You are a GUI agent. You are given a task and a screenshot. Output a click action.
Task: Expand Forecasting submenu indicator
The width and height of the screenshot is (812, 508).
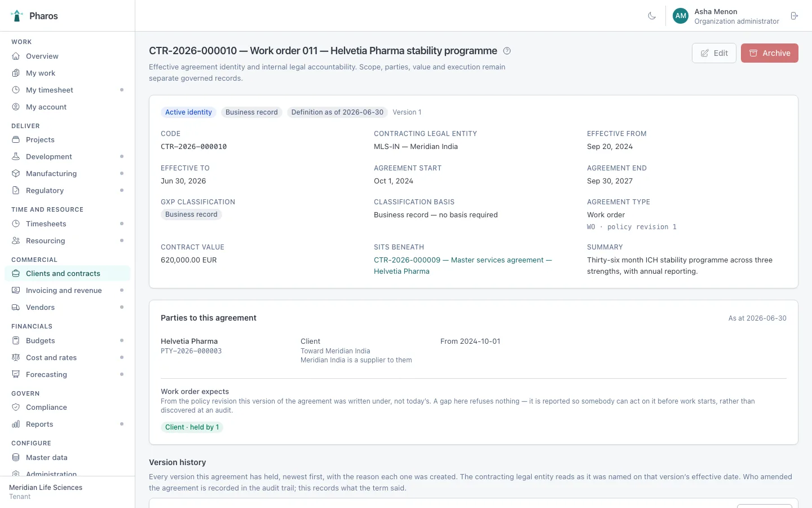click(122, 374)
